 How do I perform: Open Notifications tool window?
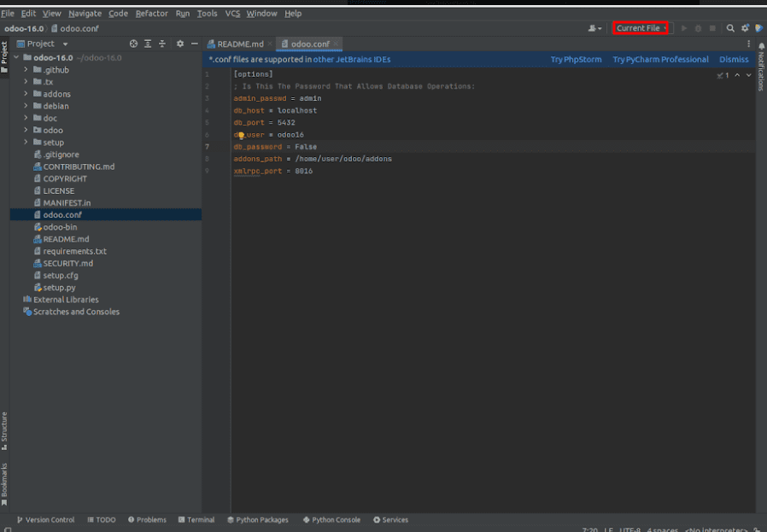pyautogui.click(x=761, y=67)
